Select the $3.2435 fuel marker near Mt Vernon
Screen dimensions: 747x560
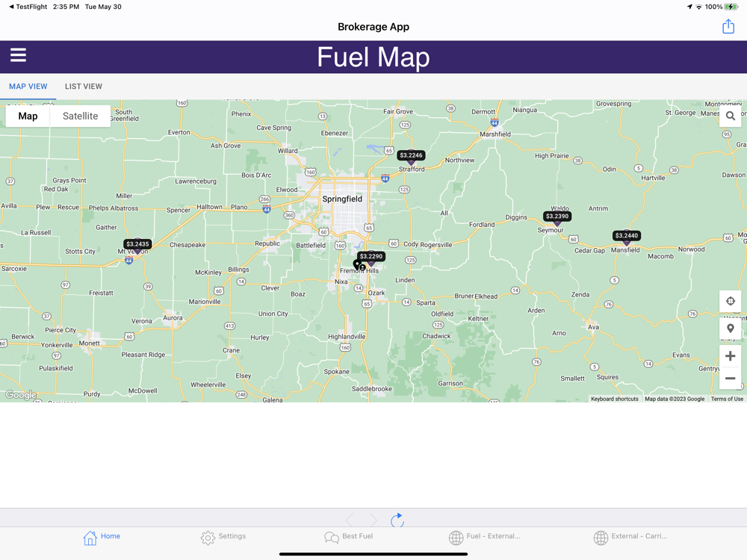tap(137, 245)
